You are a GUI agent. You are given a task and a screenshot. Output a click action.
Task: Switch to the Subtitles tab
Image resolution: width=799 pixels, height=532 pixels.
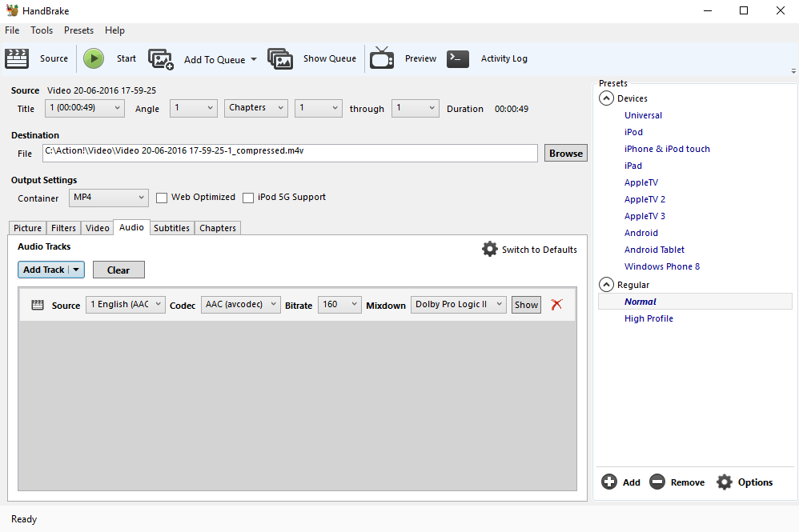(x=171, y=228)
